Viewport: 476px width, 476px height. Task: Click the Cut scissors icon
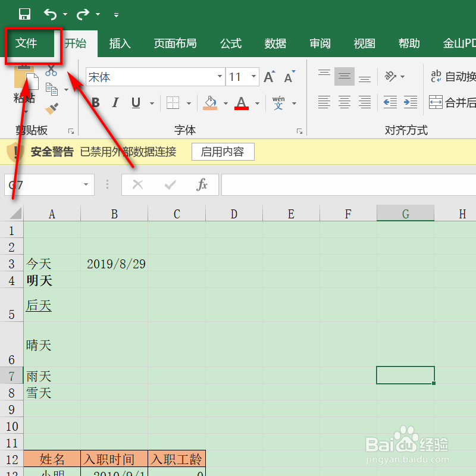point(51,70)
